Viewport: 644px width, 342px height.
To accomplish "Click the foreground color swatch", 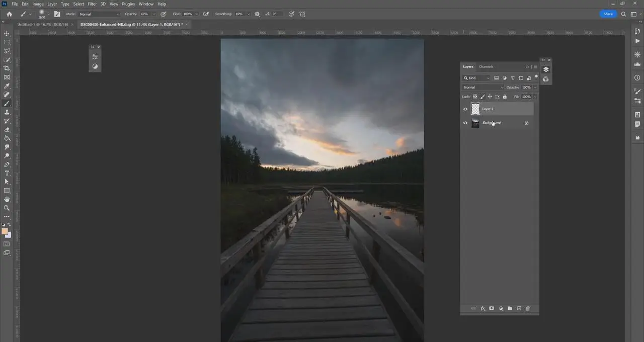I will [5, 232].
